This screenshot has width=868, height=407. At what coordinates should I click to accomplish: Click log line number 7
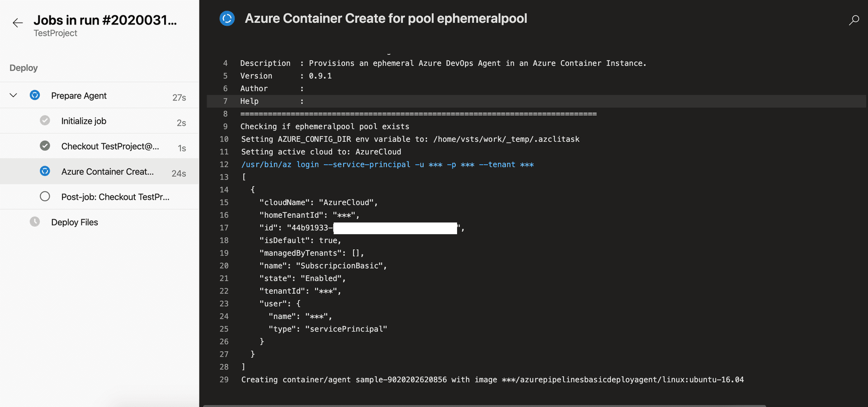coord(225,101)
